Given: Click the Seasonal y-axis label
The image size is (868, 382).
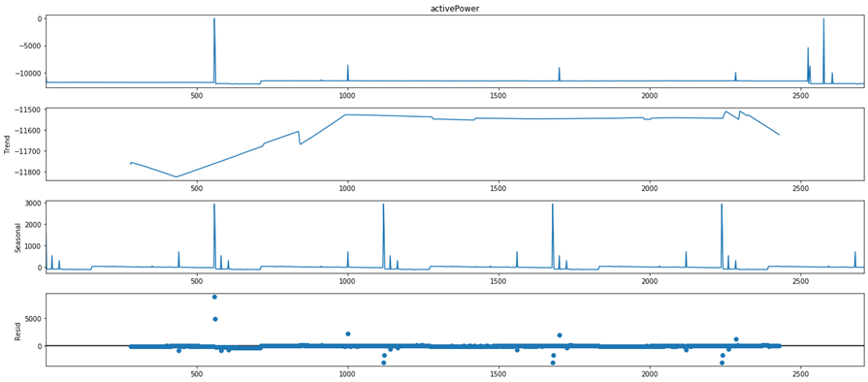Looking at the screenshot, I should (x=17, y=239).
